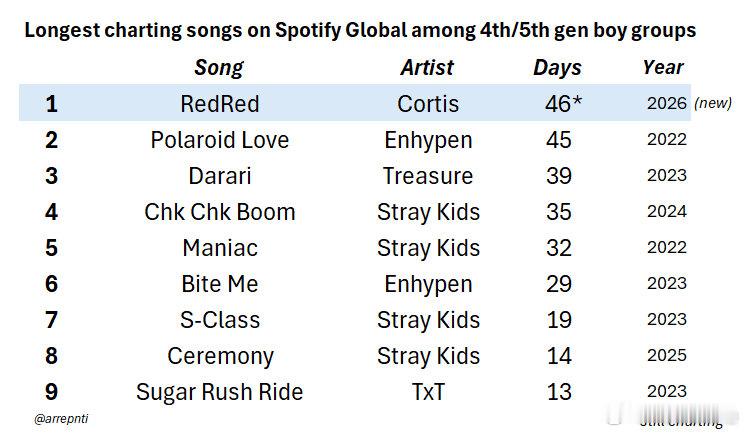Click the TxT artist cell
Viewport: 746px width, 433px height.
[x=428, y=392]
